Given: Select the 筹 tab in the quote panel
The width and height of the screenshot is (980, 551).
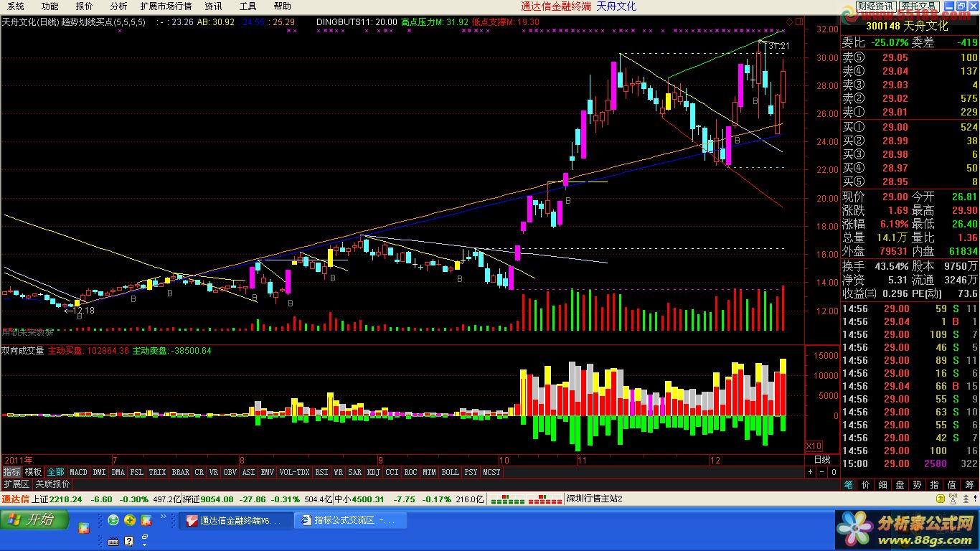Looking at the screenshot, I should point(969,485).
